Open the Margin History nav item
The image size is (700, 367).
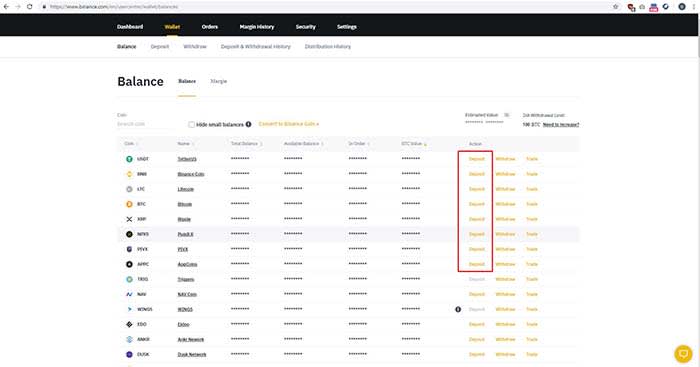(x=257, y=27)
